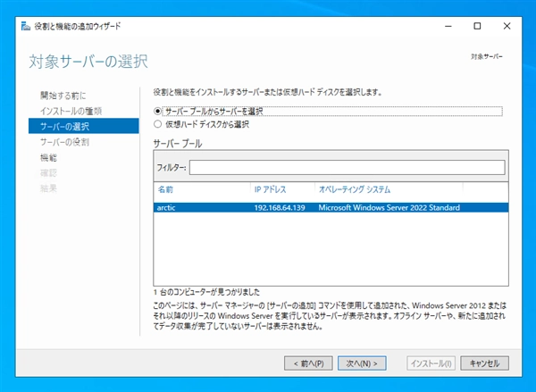Click the キャンセル button
The image size is (536, 392).
[484, 363]
